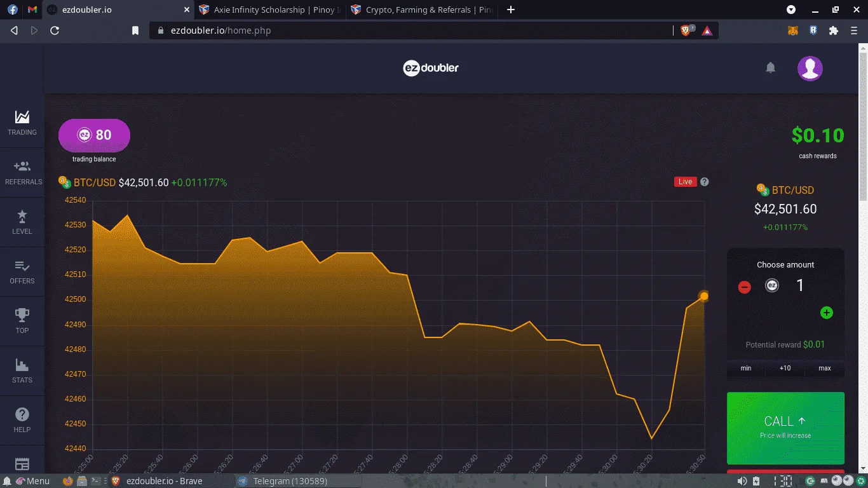This screenshot has width=868, height=488.
Task: Click the amount value field showing 1
Action: coord(800,285)
